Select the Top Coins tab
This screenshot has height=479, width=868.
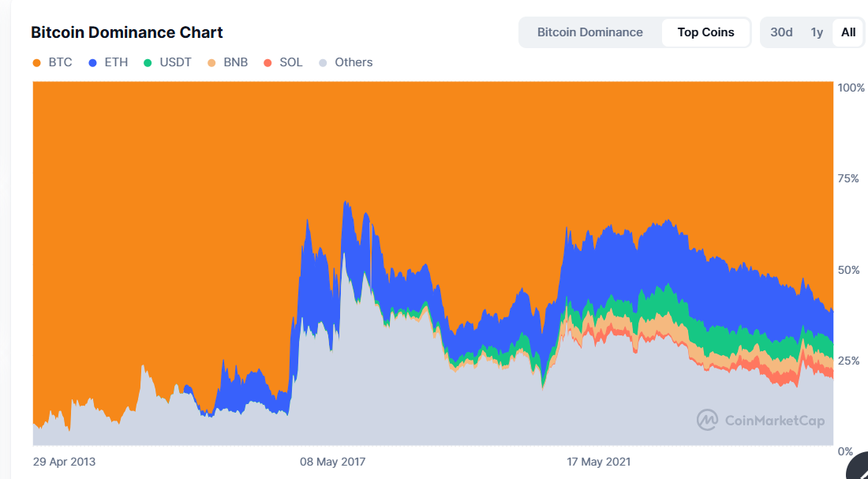coord(705,32)
